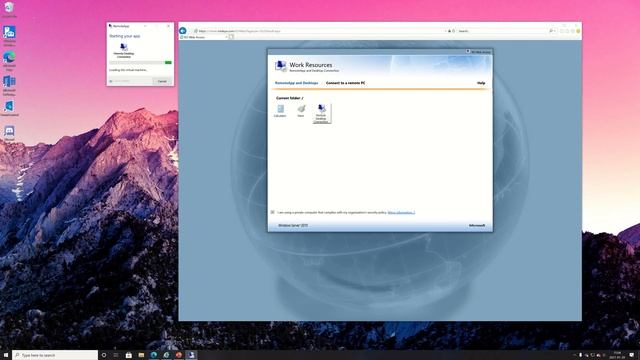
Task: Switch to RemoteApp and Desktops tab
Action: (296, 83)
